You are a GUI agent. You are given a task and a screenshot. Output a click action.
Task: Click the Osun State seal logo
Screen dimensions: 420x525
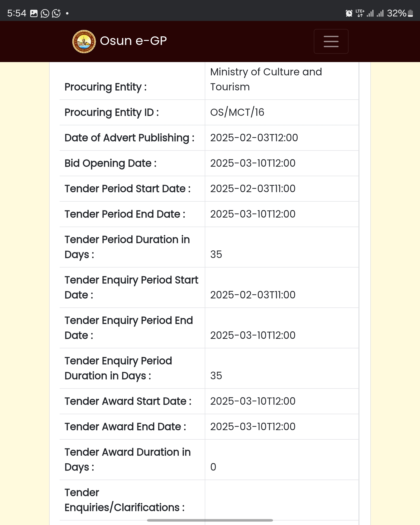click(x=84, y=41)
